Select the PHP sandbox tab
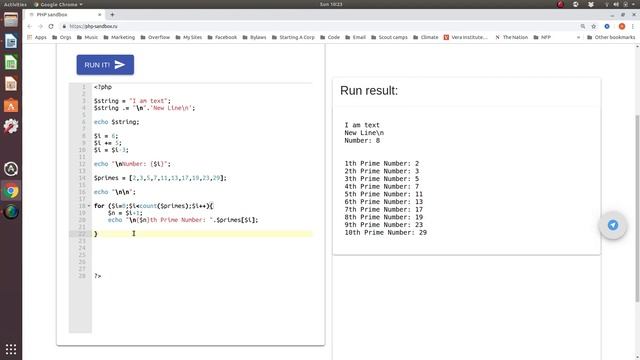Image resolution: width=640 pixels, height=360 pixels. [64, 14]
